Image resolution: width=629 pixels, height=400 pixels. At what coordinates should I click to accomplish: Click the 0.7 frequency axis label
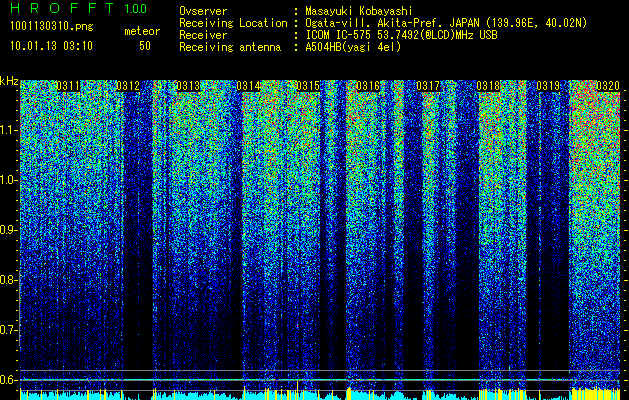point(9,330)
